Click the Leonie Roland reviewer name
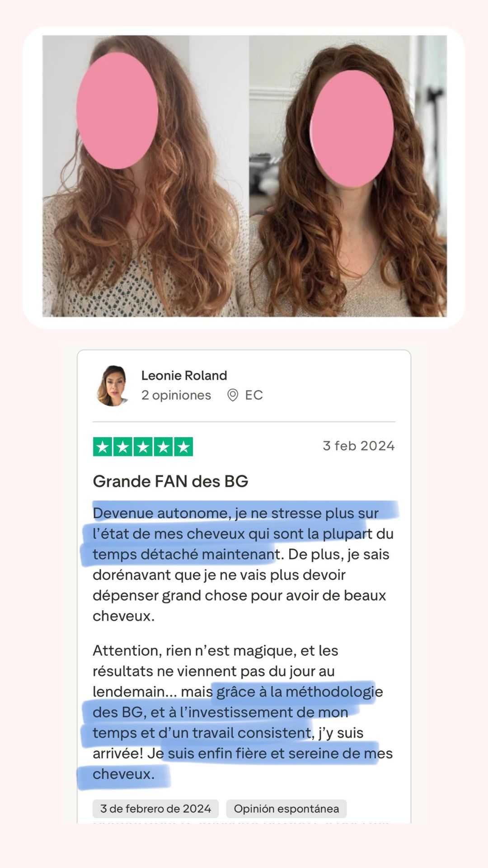 (x=184, y=375)
